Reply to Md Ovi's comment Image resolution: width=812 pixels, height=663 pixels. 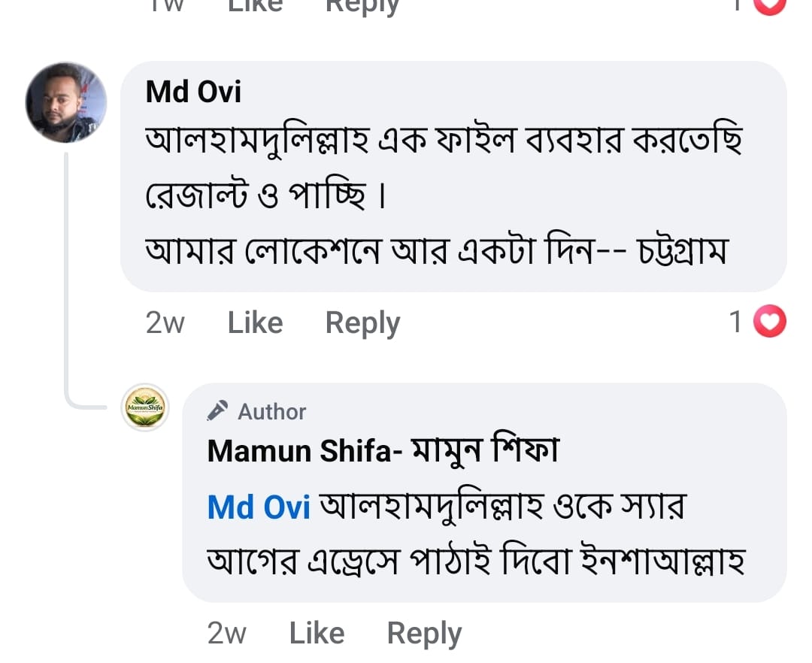click(362, 323)
